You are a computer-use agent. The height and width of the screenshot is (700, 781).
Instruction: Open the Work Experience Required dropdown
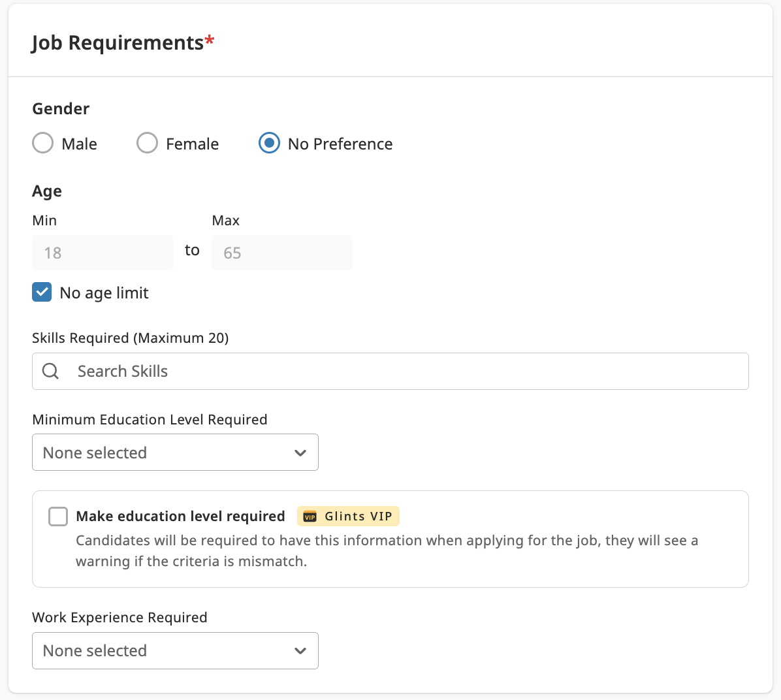(175, 650)
